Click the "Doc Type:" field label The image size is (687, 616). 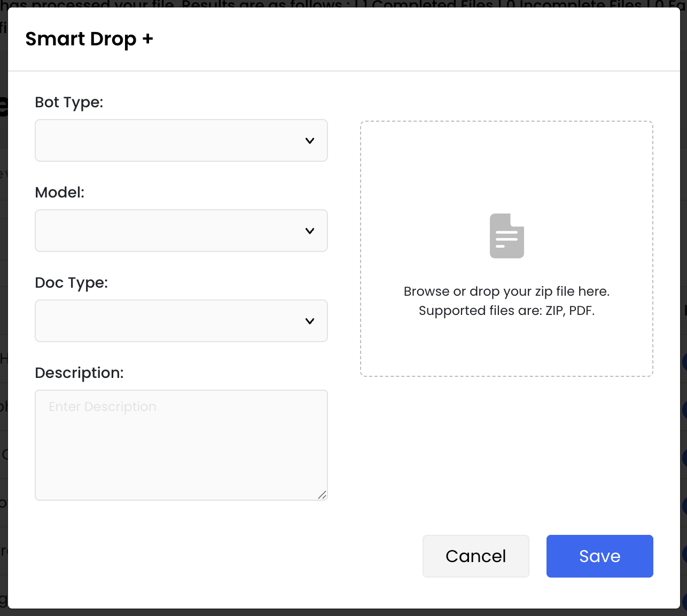click(x=71, y=283)
